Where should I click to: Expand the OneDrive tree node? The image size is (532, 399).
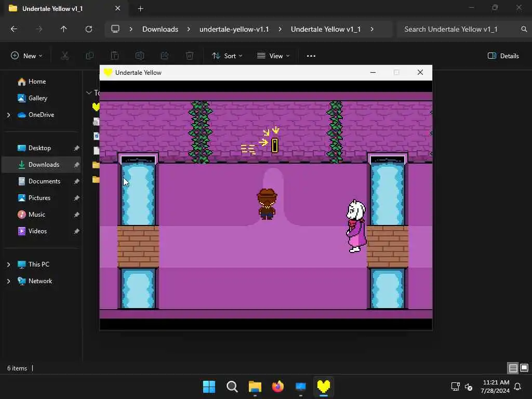tap(8, 115)
